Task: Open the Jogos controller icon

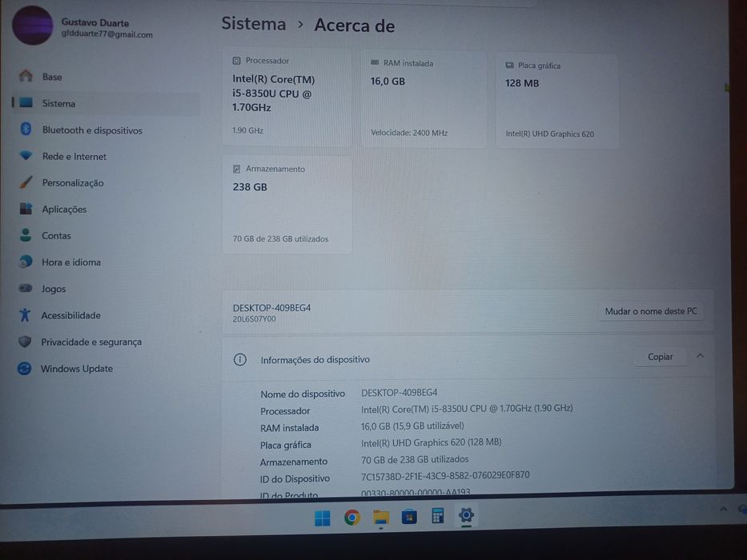Action: [26, 288]
